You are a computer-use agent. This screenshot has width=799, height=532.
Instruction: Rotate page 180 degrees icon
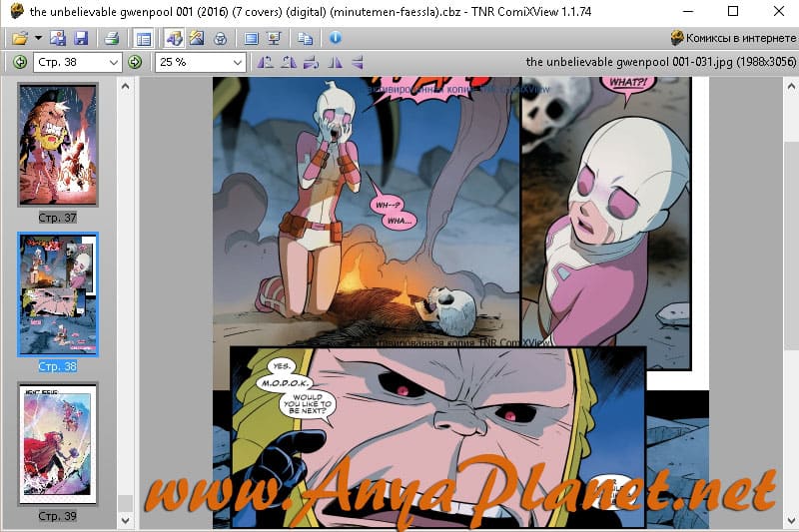click(311, 62)
